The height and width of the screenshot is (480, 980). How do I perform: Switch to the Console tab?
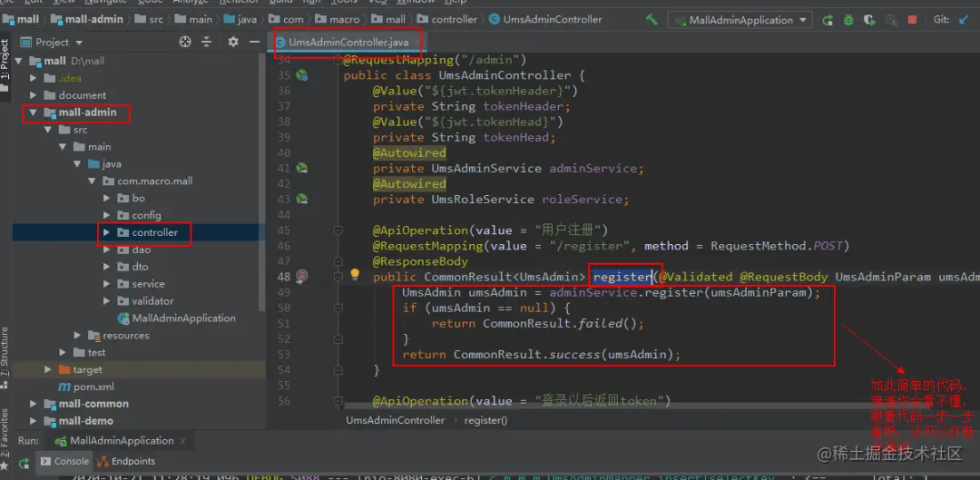click(x=65, y=461)
